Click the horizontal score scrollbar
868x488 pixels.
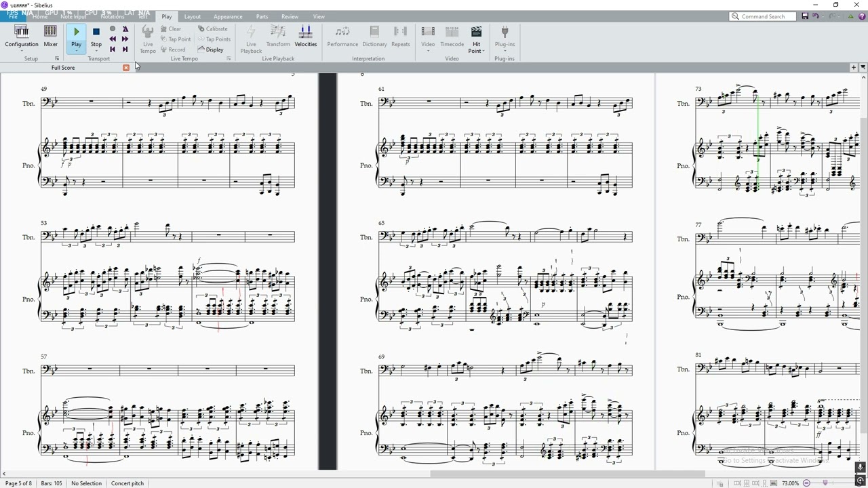(x=568, y=474)
